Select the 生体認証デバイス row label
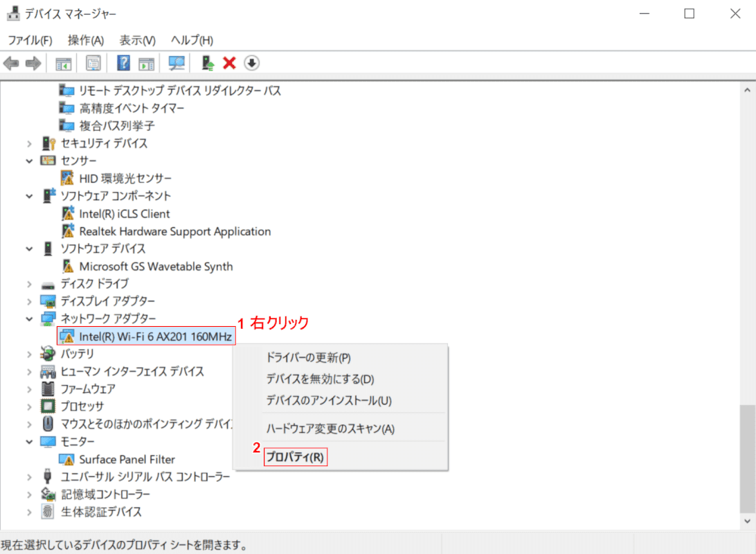Image resolution: width=756 pixels, height=554 pixels. click(x=101, y=512)
